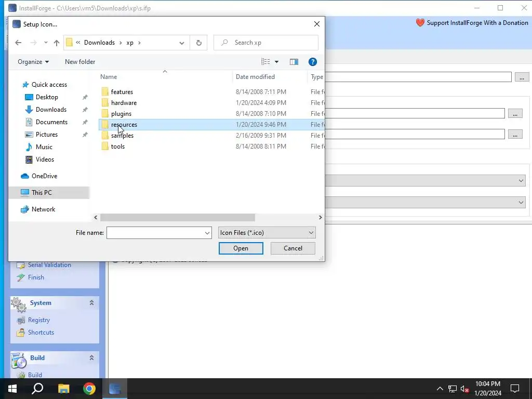
Task: Open Videos in navigation pane
Action: [45, 159]
